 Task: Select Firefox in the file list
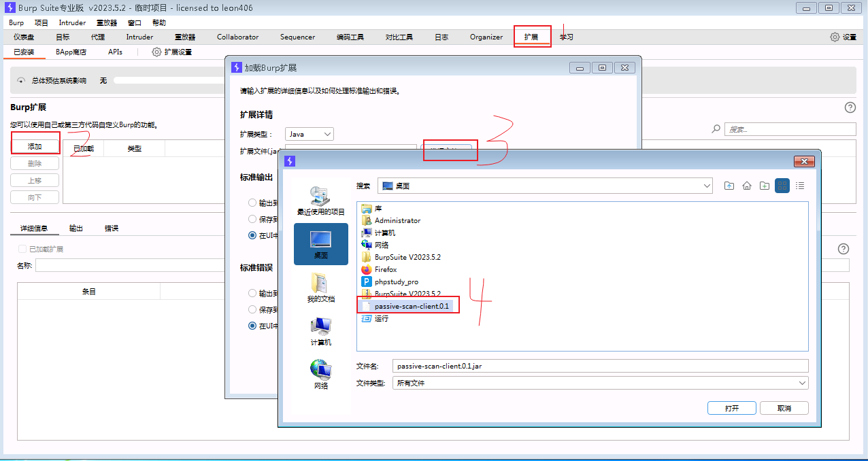tap(379, 269)
